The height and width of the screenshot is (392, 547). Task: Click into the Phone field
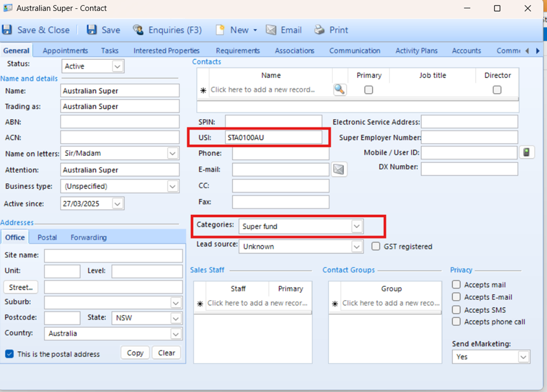coord(281,154)
